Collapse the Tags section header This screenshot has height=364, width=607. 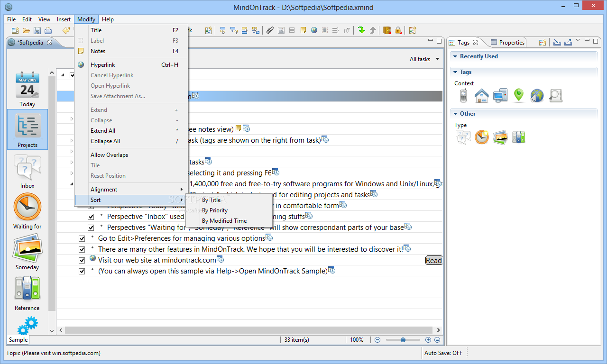[454, 72]
